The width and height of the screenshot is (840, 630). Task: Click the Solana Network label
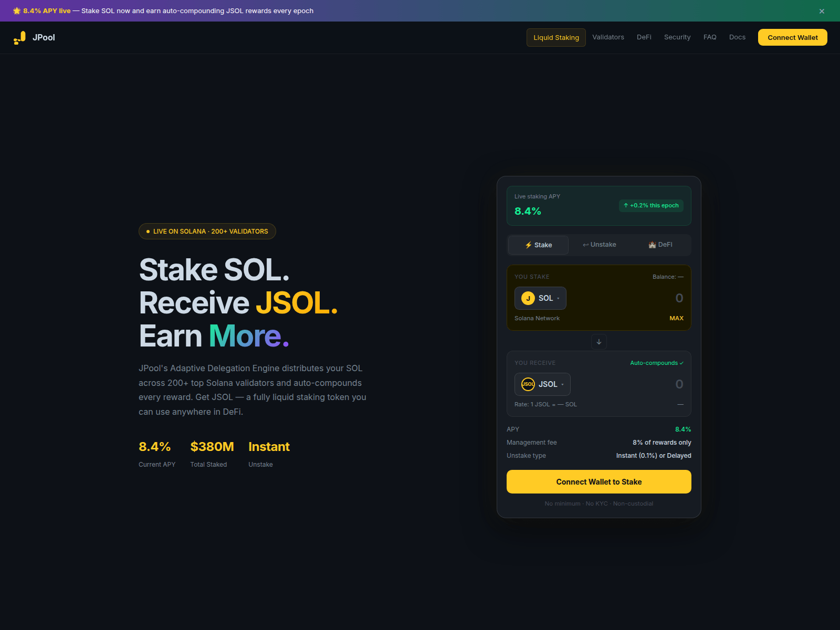coord(537,318)
